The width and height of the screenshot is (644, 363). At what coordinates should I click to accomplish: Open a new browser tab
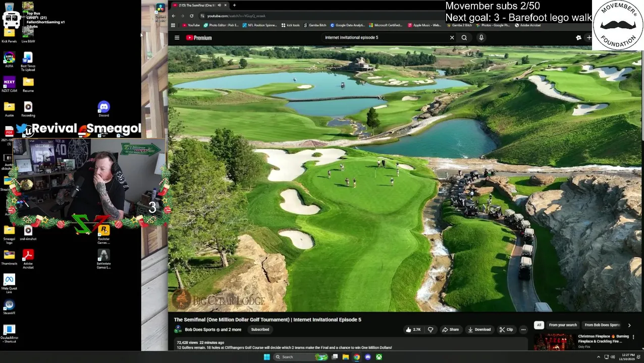pyautogui.click(x=234, y=5)
